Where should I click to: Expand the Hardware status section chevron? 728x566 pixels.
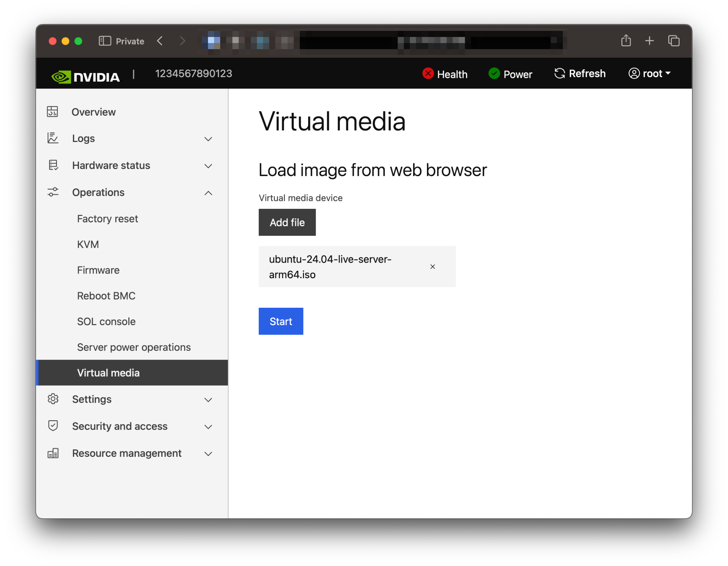tap(208, 166)
